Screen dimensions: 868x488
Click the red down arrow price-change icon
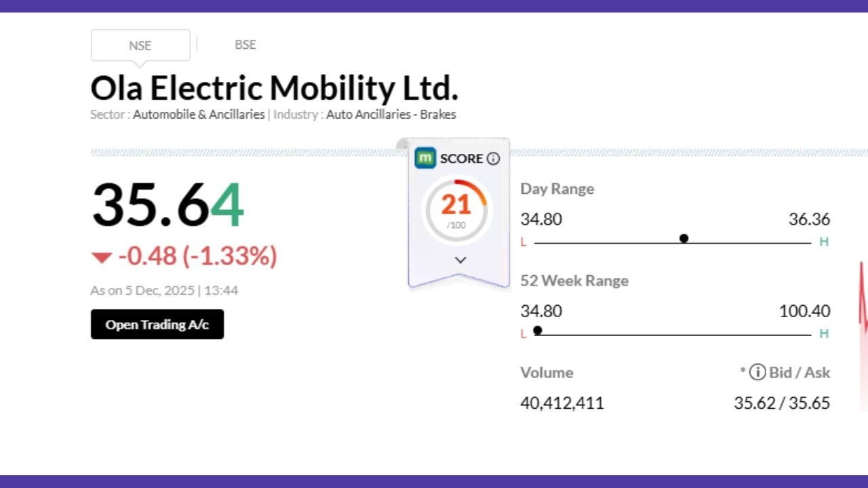(x=102, y=257)
